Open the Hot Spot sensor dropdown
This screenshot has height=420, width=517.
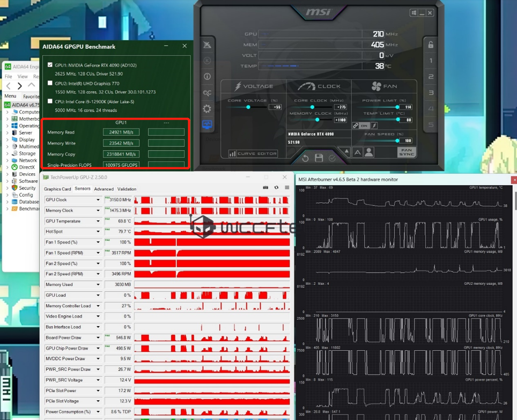pos(98,232)
